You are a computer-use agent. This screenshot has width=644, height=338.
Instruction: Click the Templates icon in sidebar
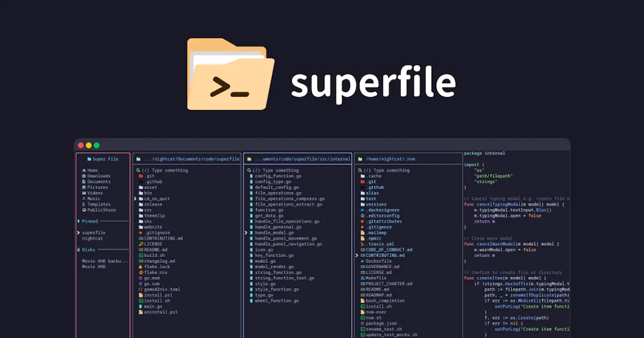point(84,204)
